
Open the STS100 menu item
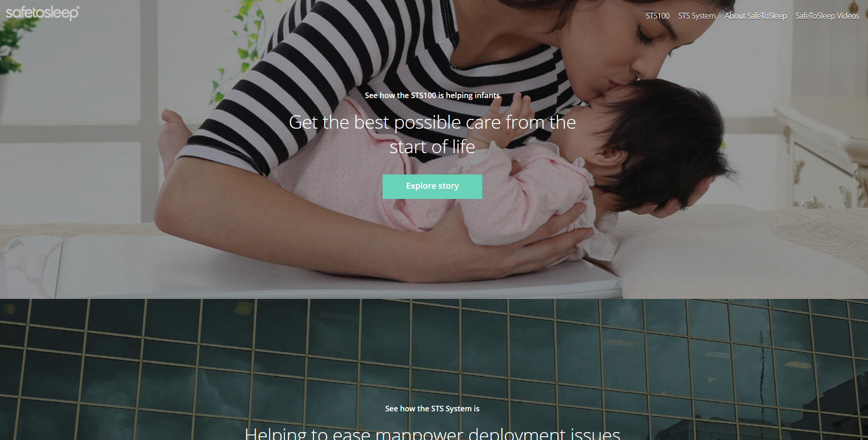657,16
